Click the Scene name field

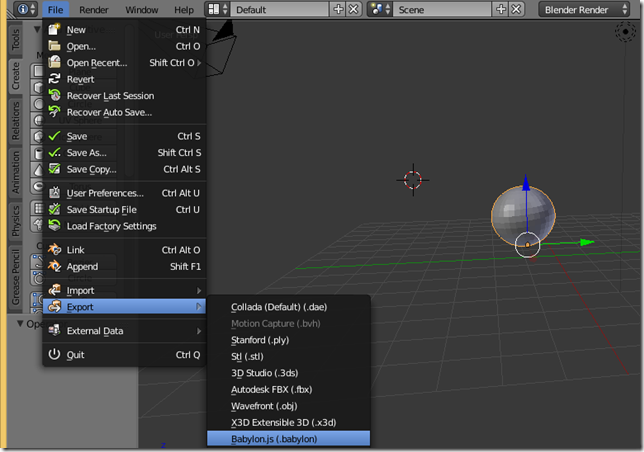(442, 9)
